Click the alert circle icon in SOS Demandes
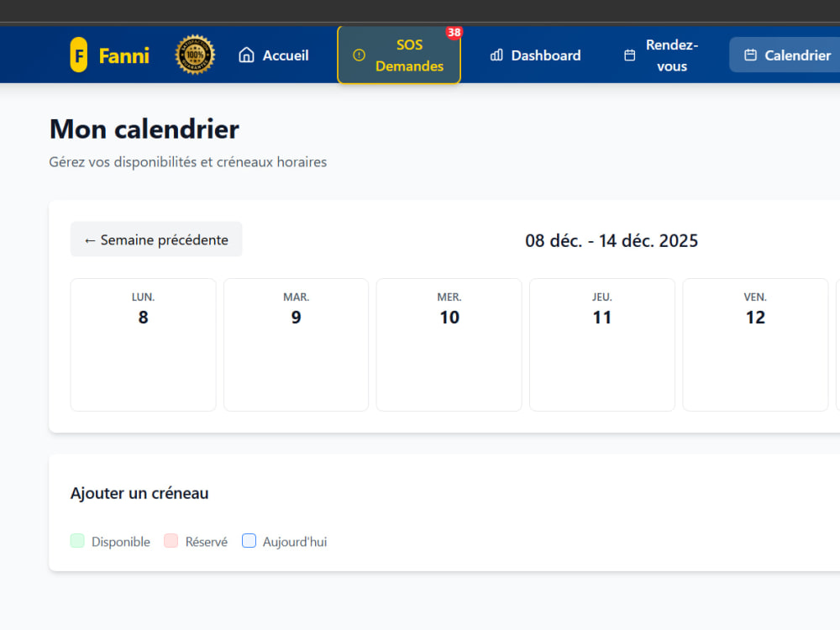The width and height of the screenshot is (840, 630). [x=359, y=55]
